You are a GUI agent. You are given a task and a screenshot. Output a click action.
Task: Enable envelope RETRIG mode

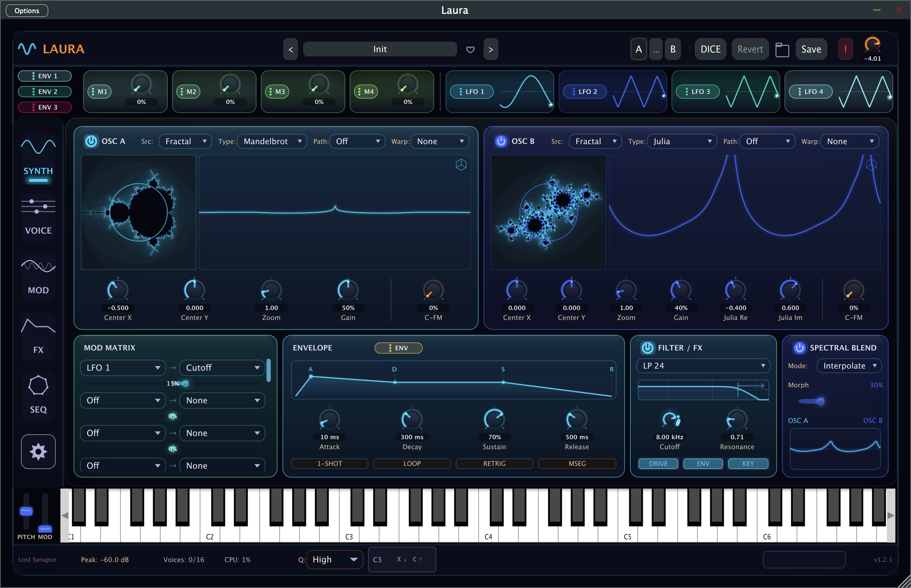tap(494, 463)
